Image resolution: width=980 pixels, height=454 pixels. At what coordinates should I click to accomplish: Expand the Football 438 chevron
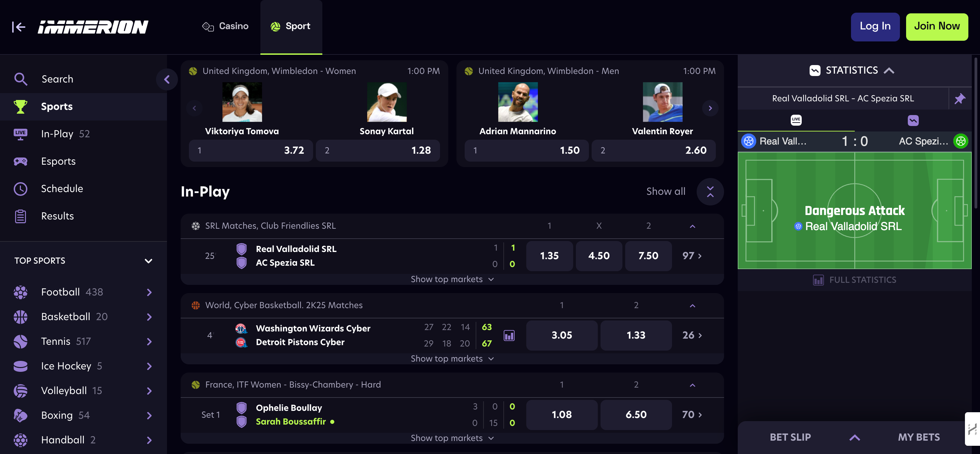coord(149,292)
